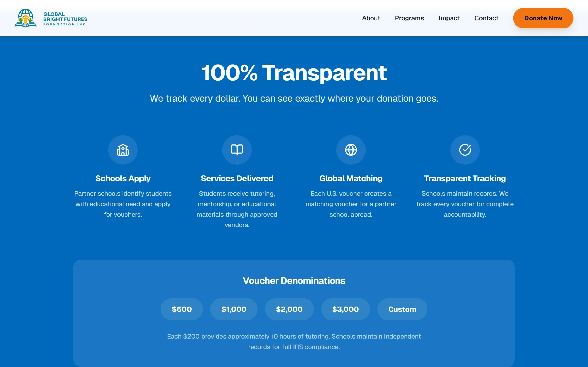
Task: Click the Global Bright Futures globe logo
Action: 26,18
